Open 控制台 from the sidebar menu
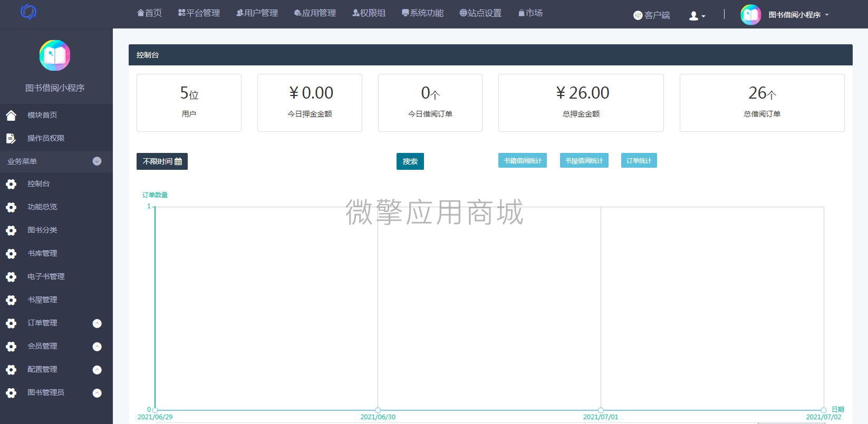868x424 pixels. pos(38,184)
